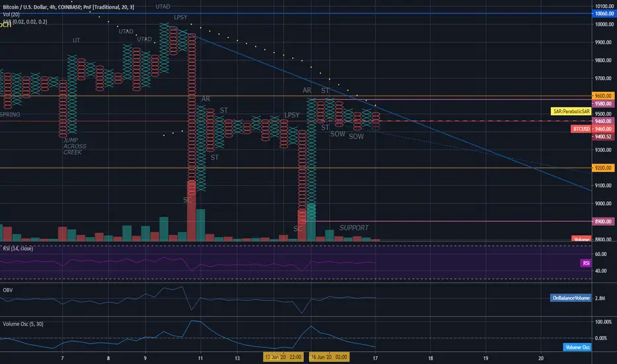617x364 pixels.
Task: Select the orange horizontal line at 9200
Action: 295,167
